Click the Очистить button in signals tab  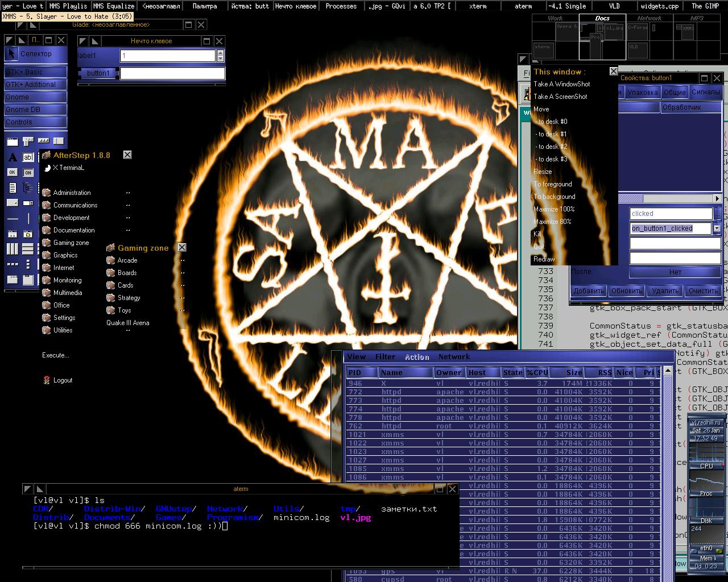(x=703, y=290)
